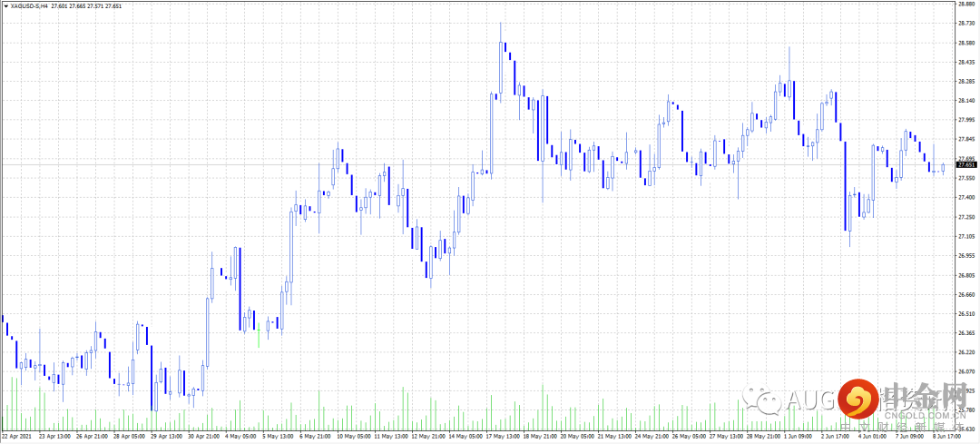Image resolution: width=980 pixels, height=444 pixels.
Task: Click the 30 Apr 21:00 time label
Action: pos(203,436)
